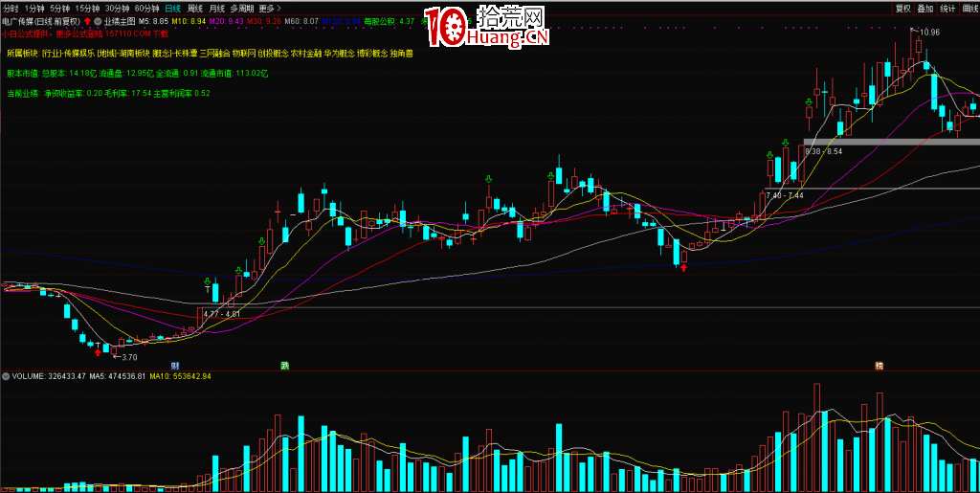Click the M10: 8.94 moving average value
This screenshot has height=493, width=980.
coord(189,21)
